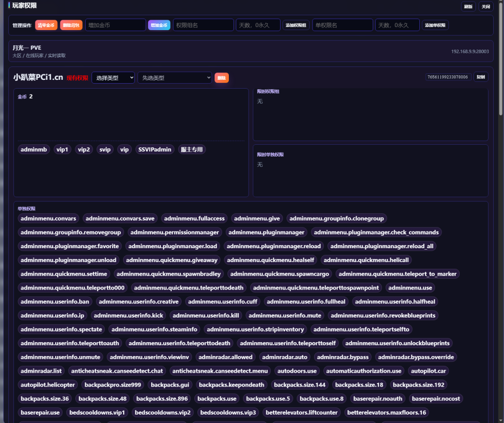This screenshot has height=423, width=504.
Task: Click the orange 删除 button
Action: [221, 78]
